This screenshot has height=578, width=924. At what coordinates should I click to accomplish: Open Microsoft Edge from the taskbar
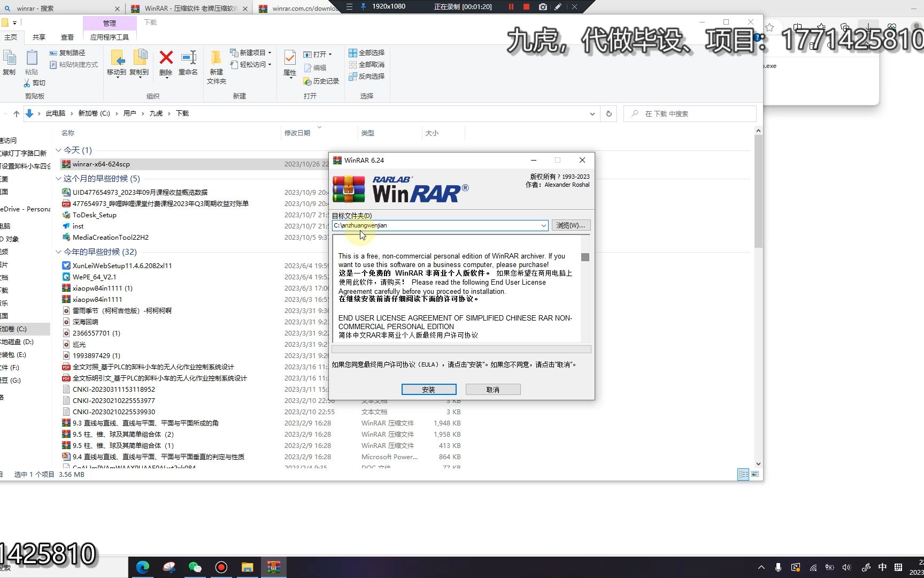click(x=143, y=567)
